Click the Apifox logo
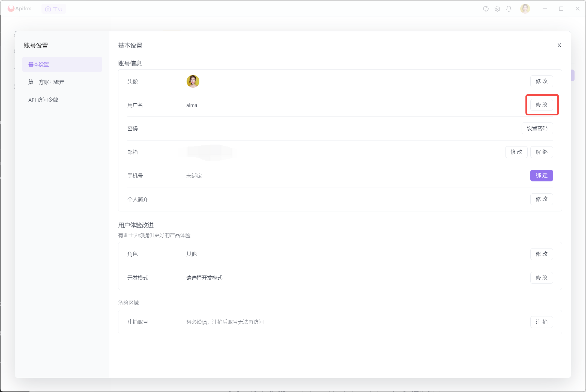The width and height of the screenshot is (586, 392). click(19, 9)
